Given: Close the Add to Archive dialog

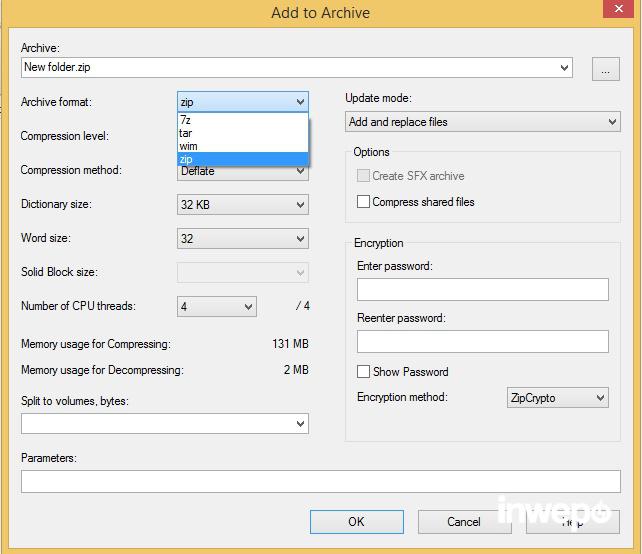Looking at the screenshot, I should tap(620, 12).
